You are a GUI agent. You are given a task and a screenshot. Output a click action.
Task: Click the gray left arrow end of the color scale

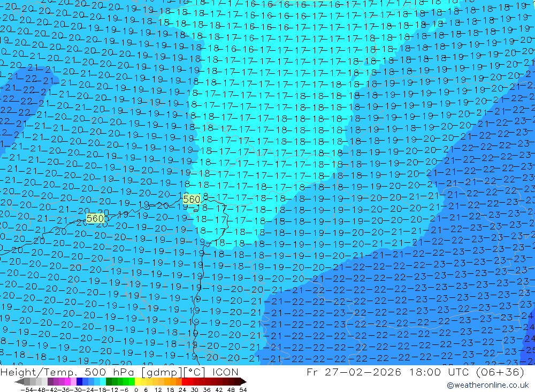pyautogui.click(x=19, y=382)
